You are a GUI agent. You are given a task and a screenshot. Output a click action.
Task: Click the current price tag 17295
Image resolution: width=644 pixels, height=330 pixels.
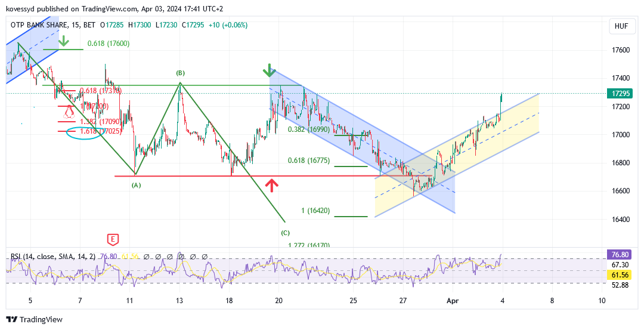621,93
